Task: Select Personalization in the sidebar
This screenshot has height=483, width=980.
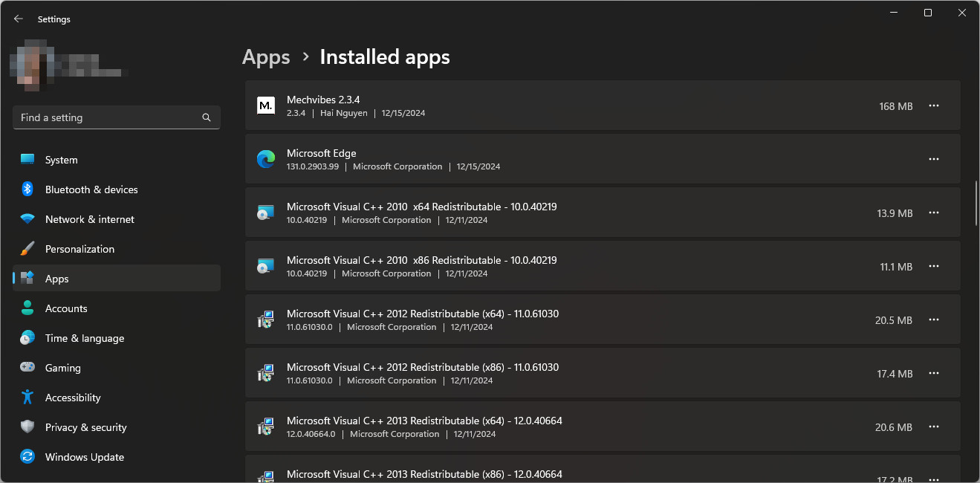Action: coord(79,249)
